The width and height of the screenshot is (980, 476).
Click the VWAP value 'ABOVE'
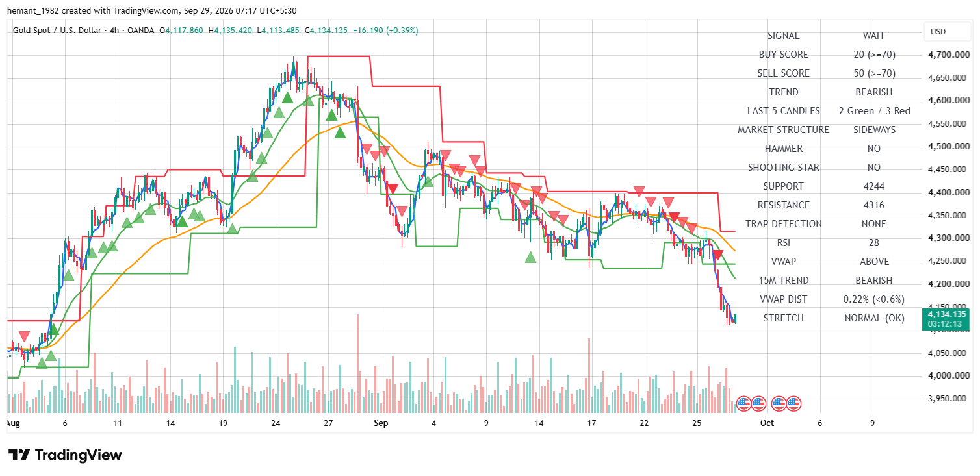tap(874, 262)
